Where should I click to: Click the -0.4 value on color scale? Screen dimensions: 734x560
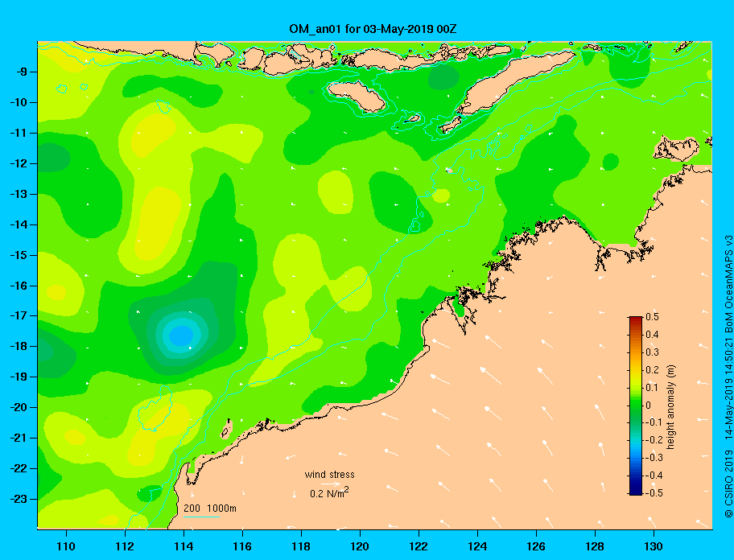[x=654, y=476]
